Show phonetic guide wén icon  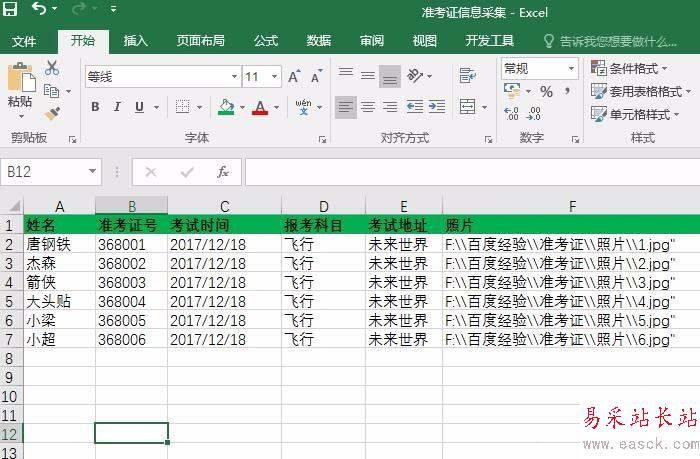coord(304,107)
